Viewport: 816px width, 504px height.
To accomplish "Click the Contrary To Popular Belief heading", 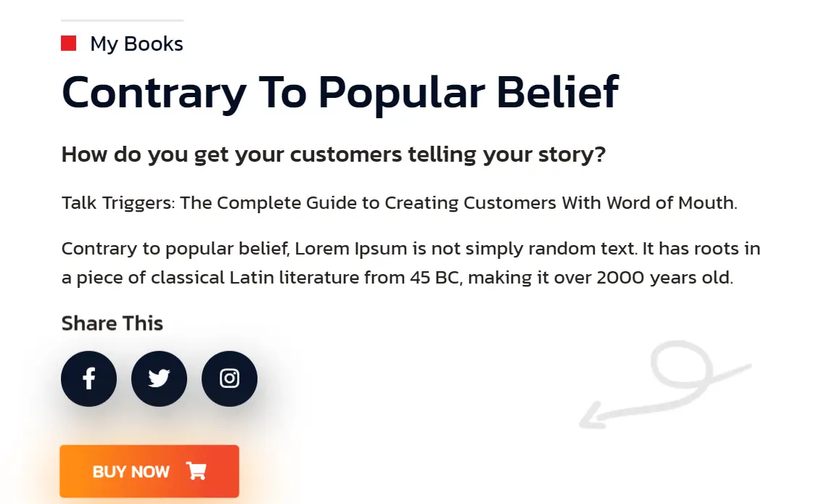I will [340, 93].
